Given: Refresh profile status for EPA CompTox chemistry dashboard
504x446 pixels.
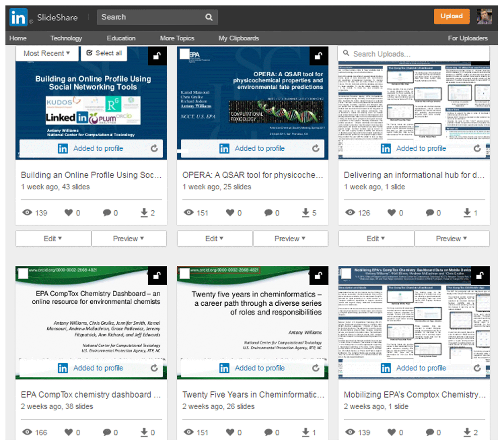Looking at the screenshot, I should pos(154,368).
